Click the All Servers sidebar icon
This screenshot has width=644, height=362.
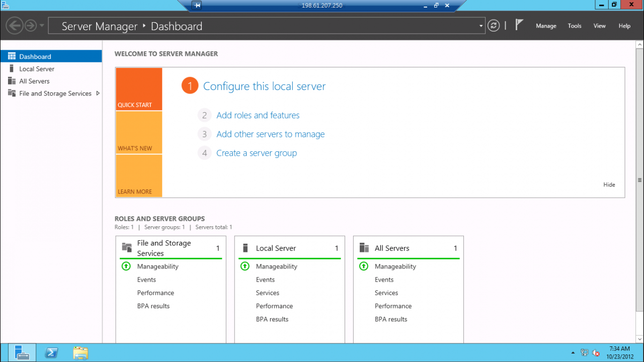[x=12, y=81]
